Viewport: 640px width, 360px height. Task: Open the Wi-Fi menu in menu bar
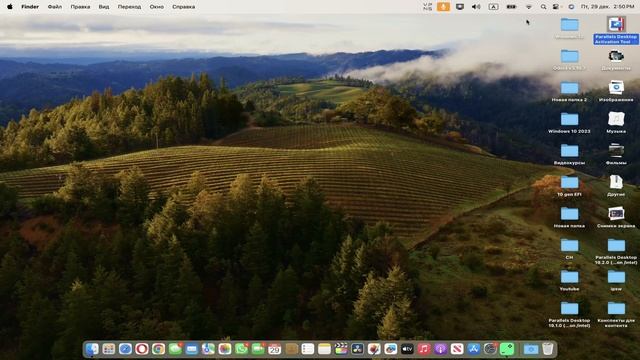point(529,7)
